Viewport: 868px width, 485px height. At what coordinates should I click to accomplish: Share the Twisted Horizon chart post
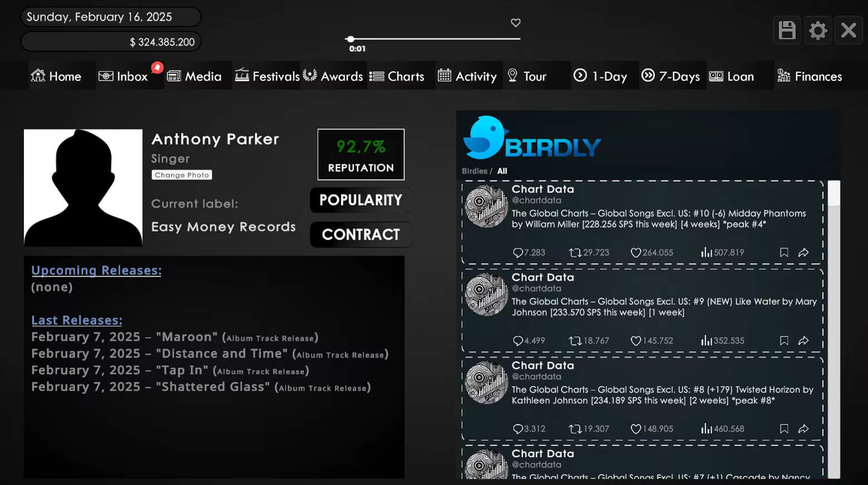803,429
